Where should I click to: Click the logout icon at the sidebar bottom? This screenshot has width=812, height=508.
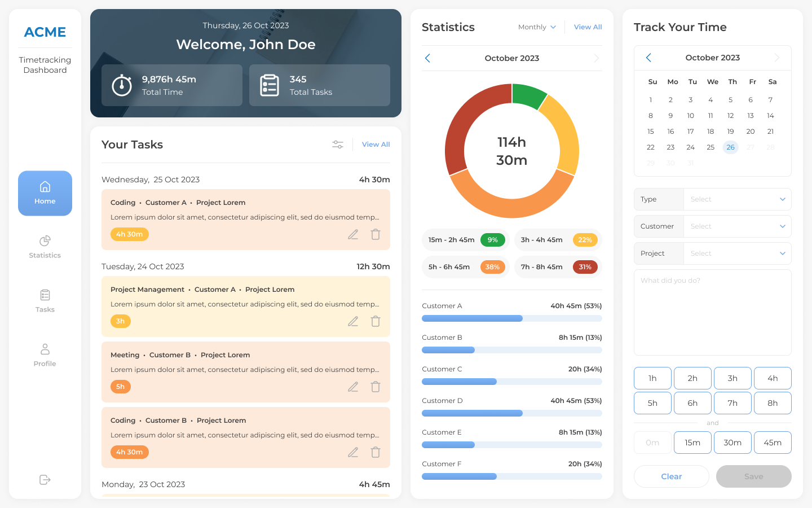coord(45,480)
